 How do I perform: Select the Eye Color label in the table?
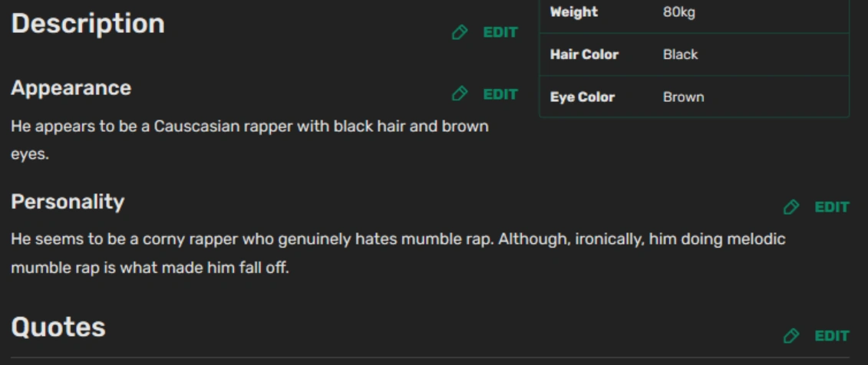pyautogui.click(x=583, y=97)
